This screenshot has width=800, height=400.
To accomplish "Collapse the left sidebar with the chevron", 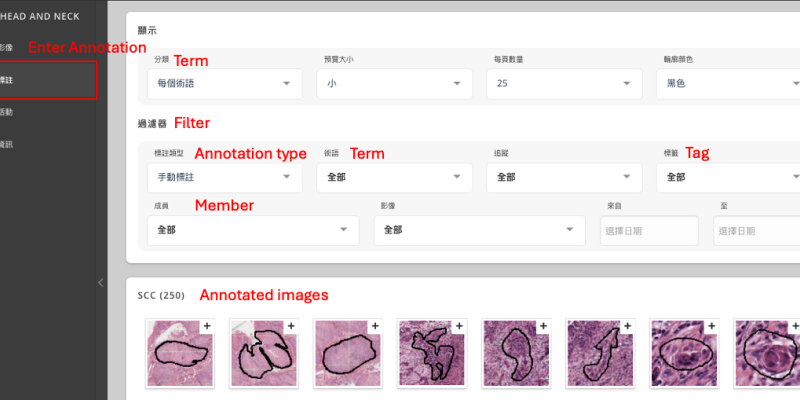I will [x=100, y=283].
